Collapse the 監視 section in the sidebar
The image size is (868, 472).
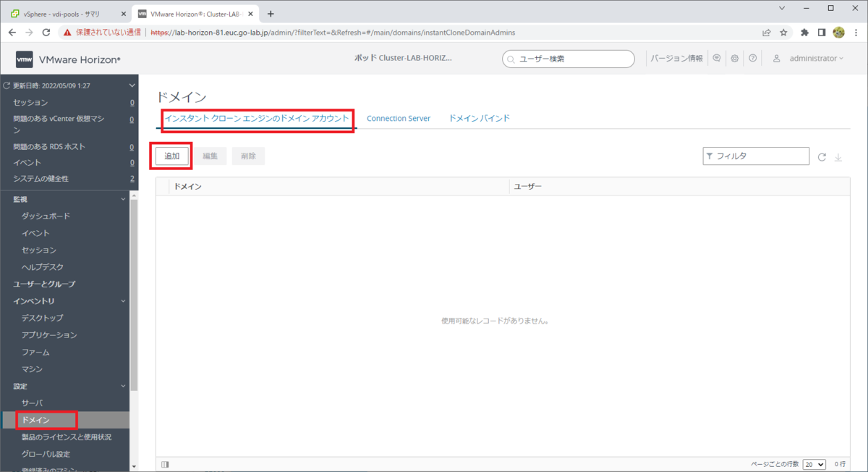tap(123, 199)
